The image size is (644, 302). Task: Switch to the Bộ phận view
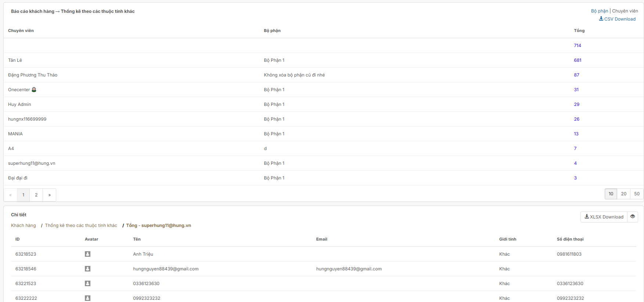pos(599,11)
